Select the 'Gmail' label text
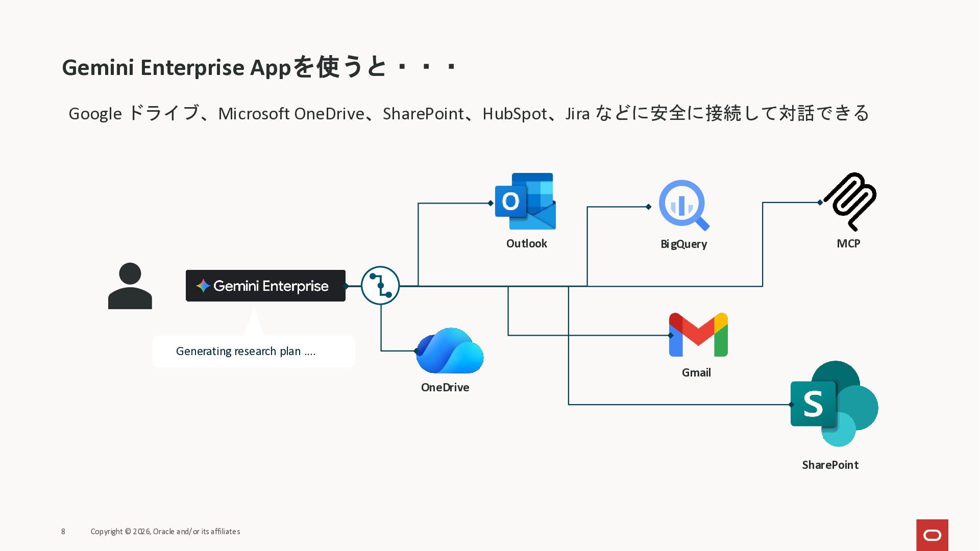The height and width of the screenshot is (551, 980). tap(696, 373)
